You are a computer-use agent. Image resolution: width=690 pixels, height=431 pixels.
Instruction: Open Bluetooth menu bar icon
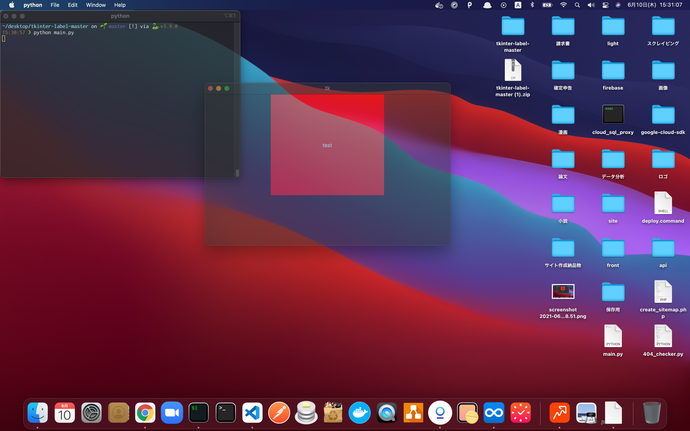pos(532,5)
